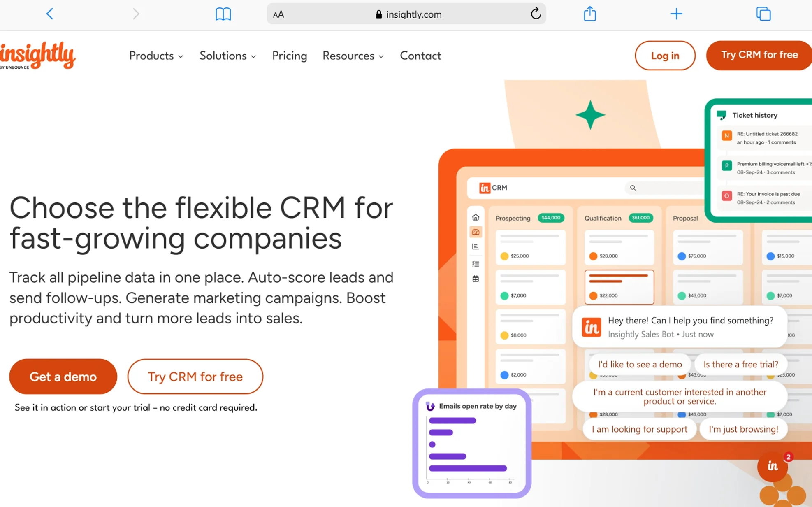Click the $75,000 Proposal deal card

point(708,247)
